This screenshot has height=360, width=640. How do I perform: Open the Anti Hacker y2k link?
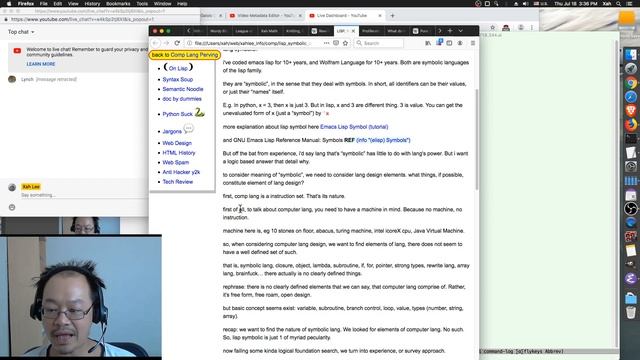click(181, 172)
